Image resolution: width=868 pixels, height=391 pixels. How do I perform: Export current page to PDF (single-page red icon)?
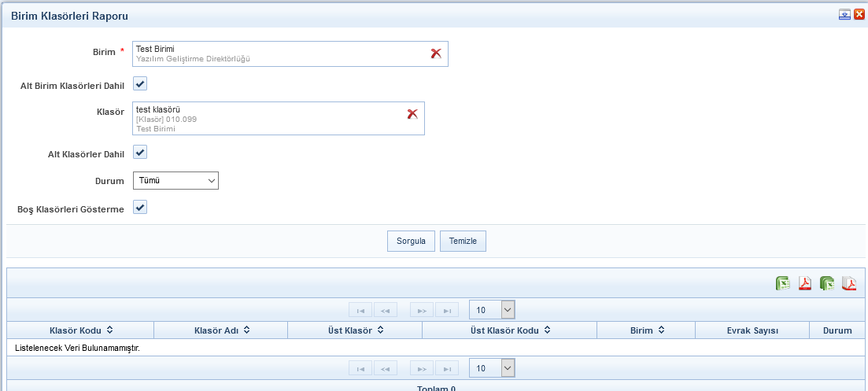[805, 284]
